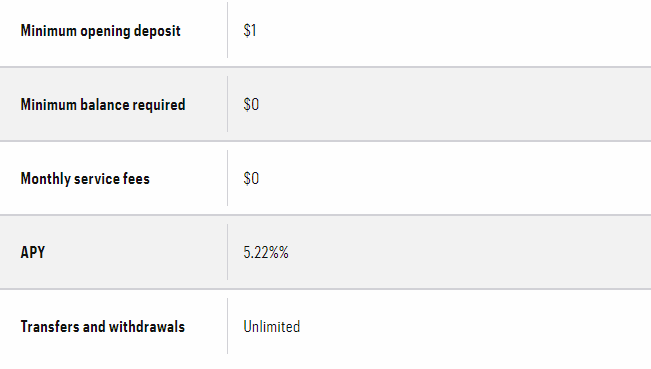This screenshot has width=651, height=369.
Task: Click the word 'fees' in Monthly row
Action: click(x=136, y=178)
